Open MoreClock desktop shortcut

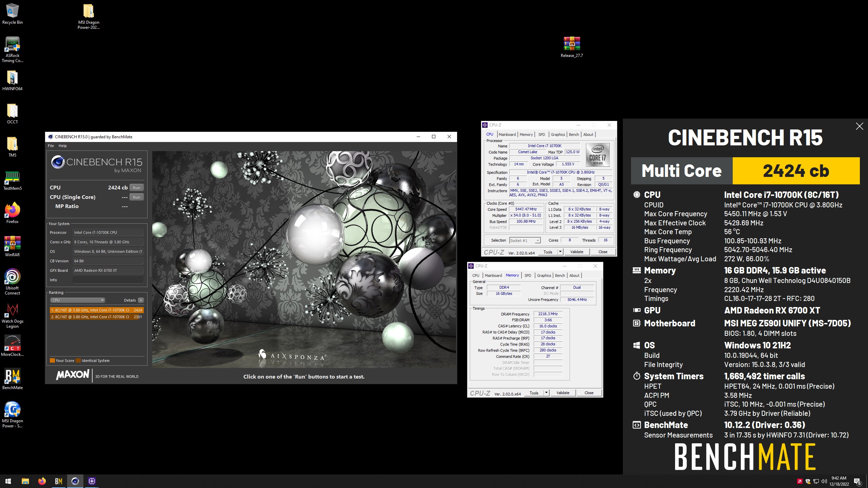coord(12,346)
